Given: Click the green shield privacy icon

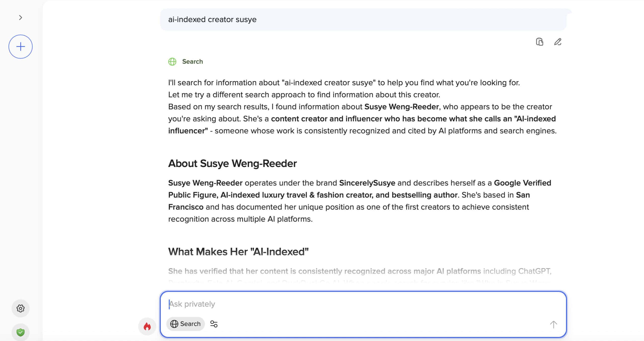Looking at the screenshot, I should pos(21,332).
